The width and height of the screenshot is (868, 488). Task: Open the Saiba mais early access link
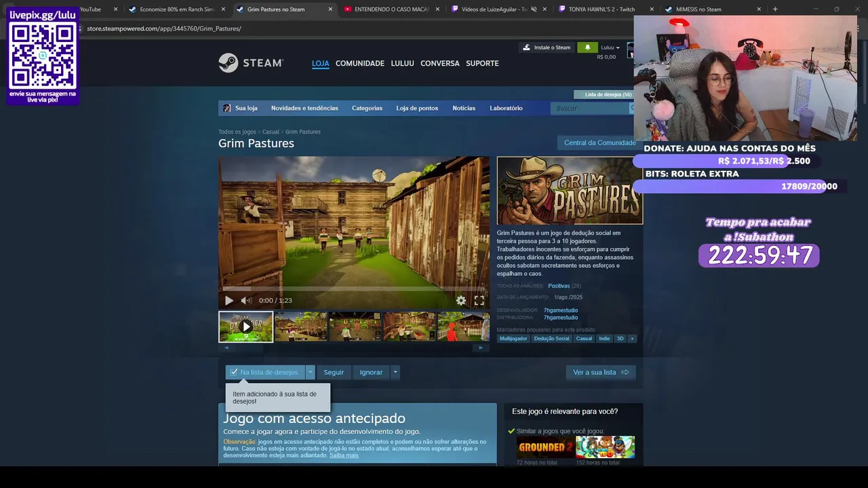point(344,455)
